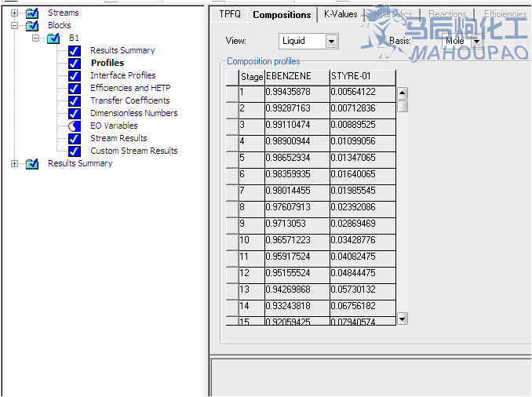The image size is (532, 397).
Task: Click the Blocks folder icon
Action: pyautogui.click(x=32, y=25)
